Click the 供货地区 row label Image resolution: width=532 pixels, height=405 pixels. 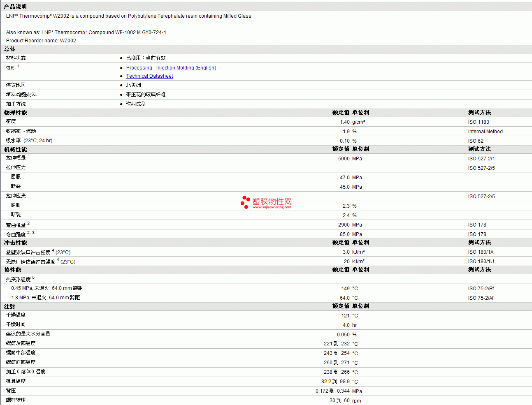click(x=16, y=85)
